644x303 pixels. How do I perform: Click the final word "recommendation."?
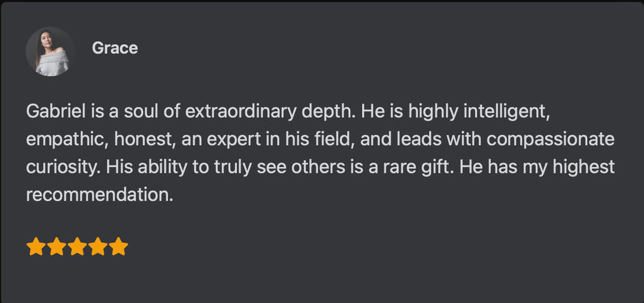(99, 195)
